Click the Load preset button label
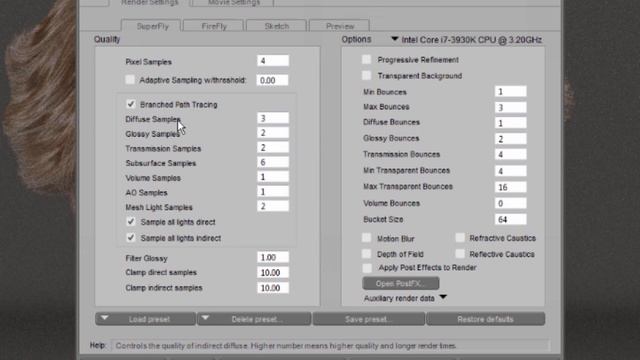Screen dimensions: 640x360 149,320
